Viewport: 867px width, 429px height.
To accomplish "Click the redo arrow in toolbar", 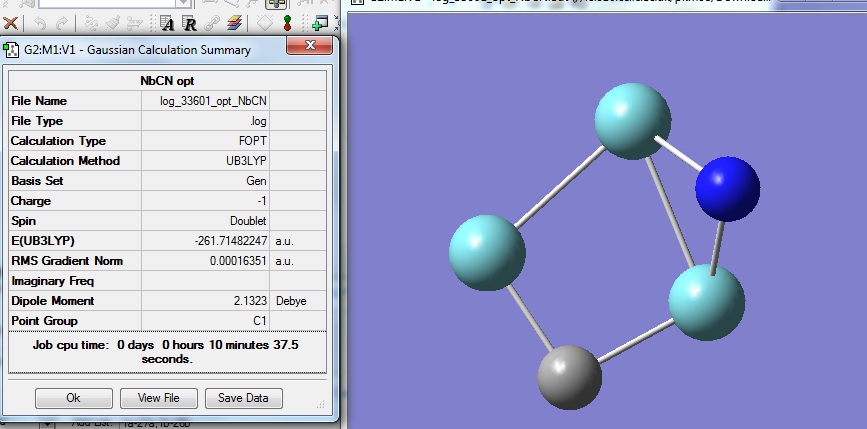I will pos(62,22).
